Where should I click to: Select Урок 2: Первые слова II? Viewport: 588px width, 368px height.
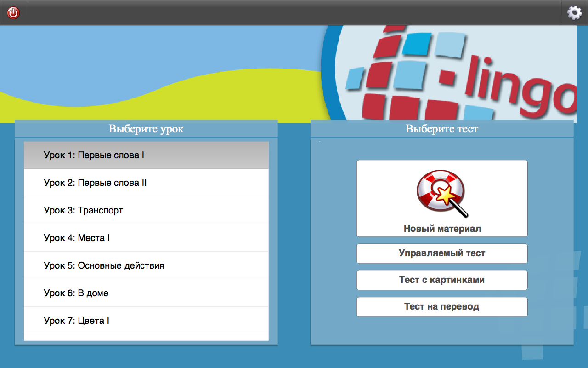click(146, 183)
